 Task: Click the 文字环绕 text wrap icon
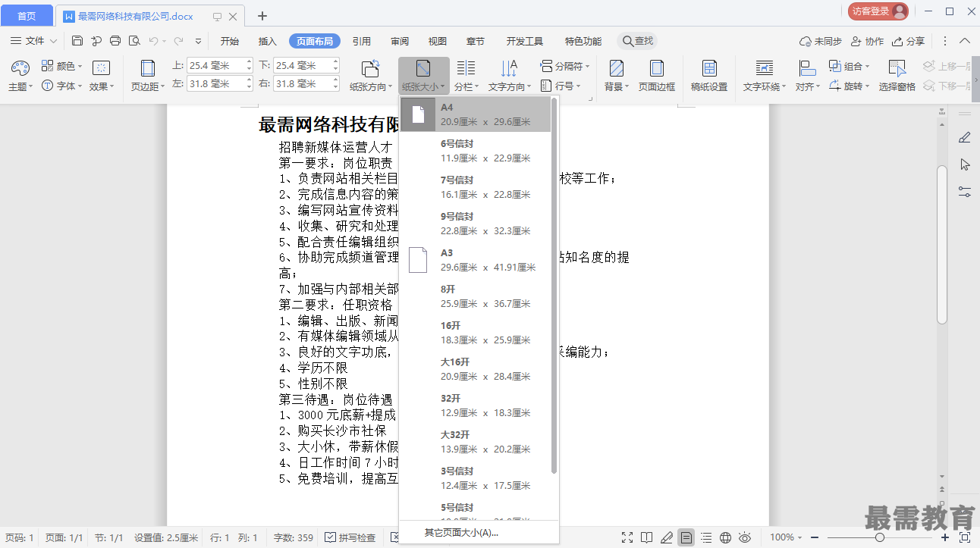(x=765, y=68)
